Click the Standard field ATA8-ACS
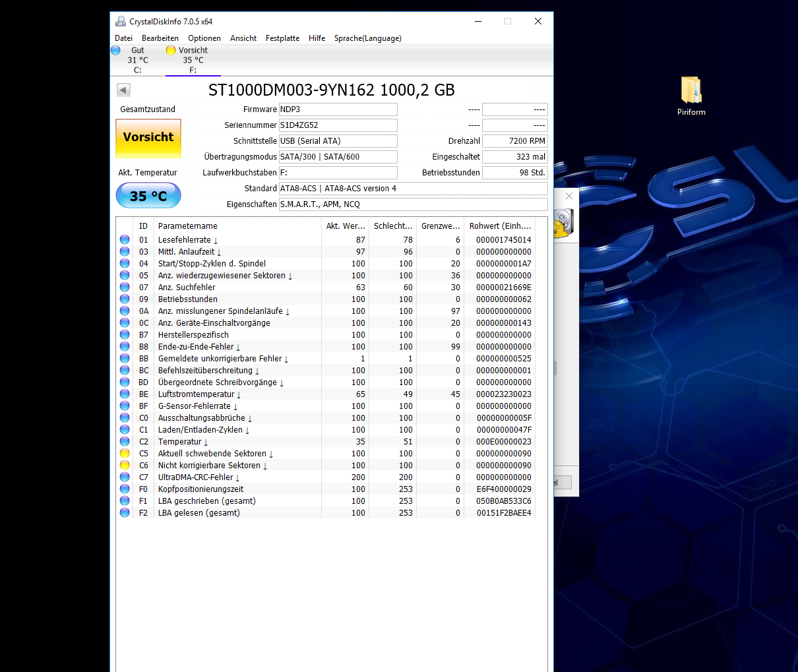Viewport: 798px width, 672px height. [414, 189]
